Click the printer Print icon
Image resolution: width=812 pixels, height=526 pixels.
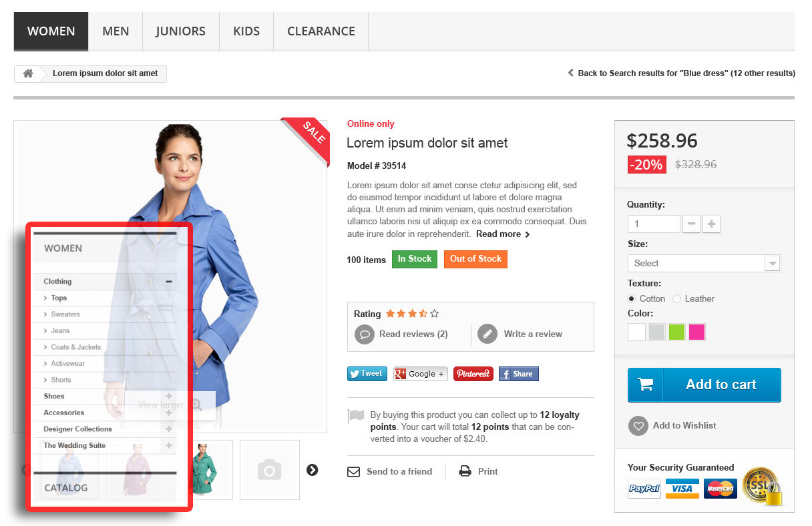[x=465, y=471]
